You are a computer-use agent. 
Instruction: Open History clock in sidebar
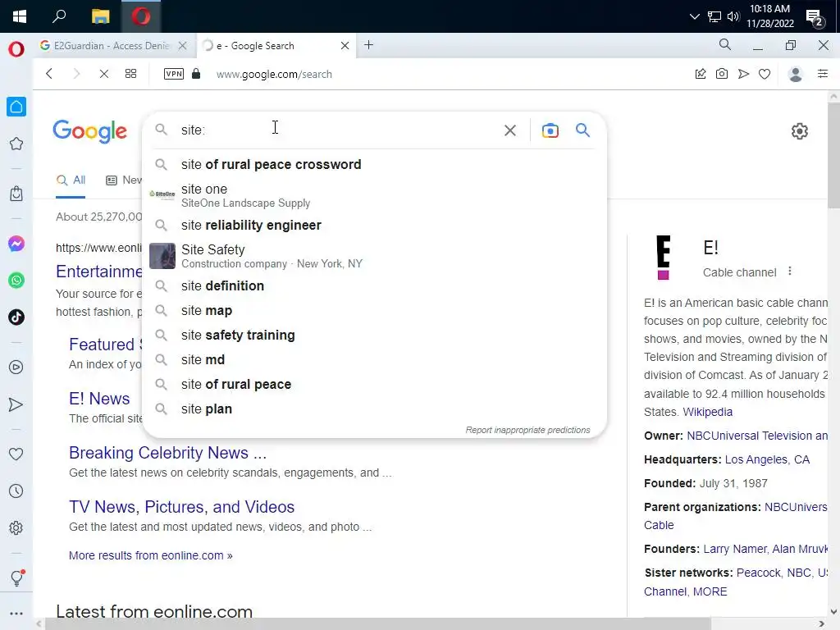[16, 491]
